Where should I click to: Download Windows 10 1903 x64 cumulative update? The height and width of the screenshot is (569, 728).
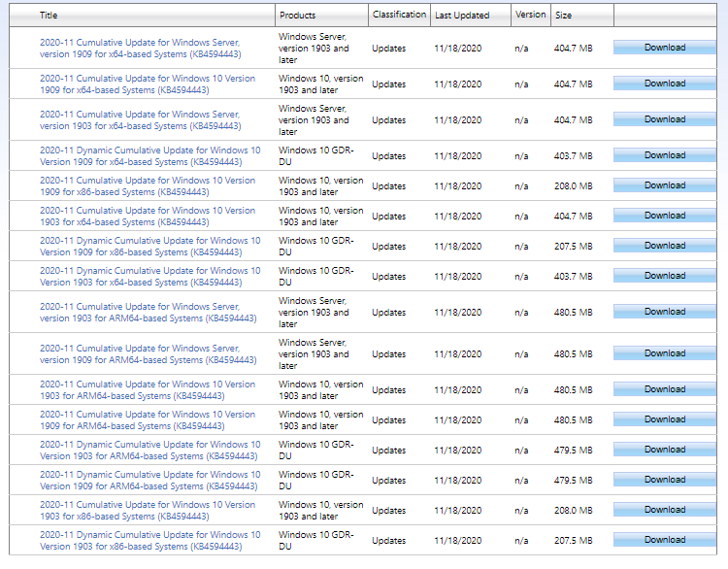665,216
